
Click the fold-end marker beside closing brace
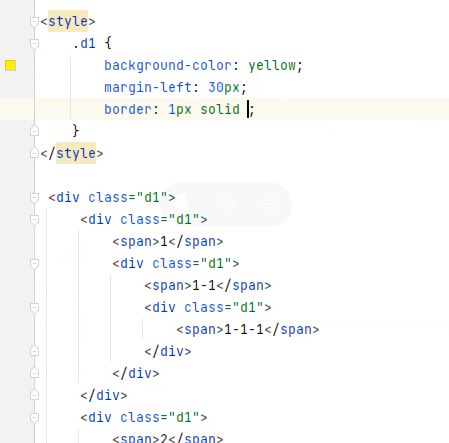pyautogui.click(x=34, y=131)
